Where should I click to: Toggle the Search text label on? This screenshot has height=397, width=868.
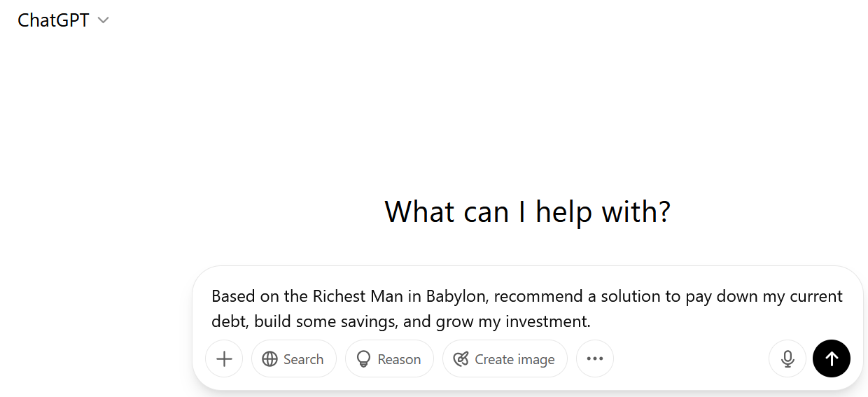click(x=303, y=359)
